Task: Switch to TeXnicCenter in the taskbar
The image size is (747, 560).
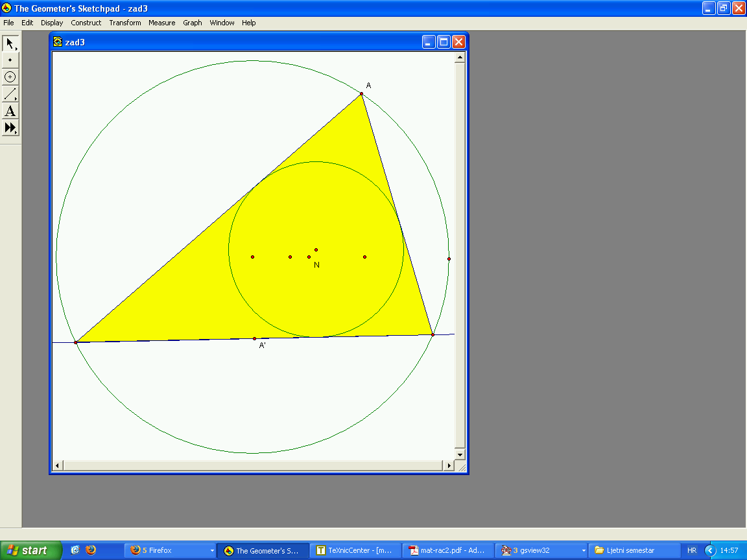Action: [355, 550]
